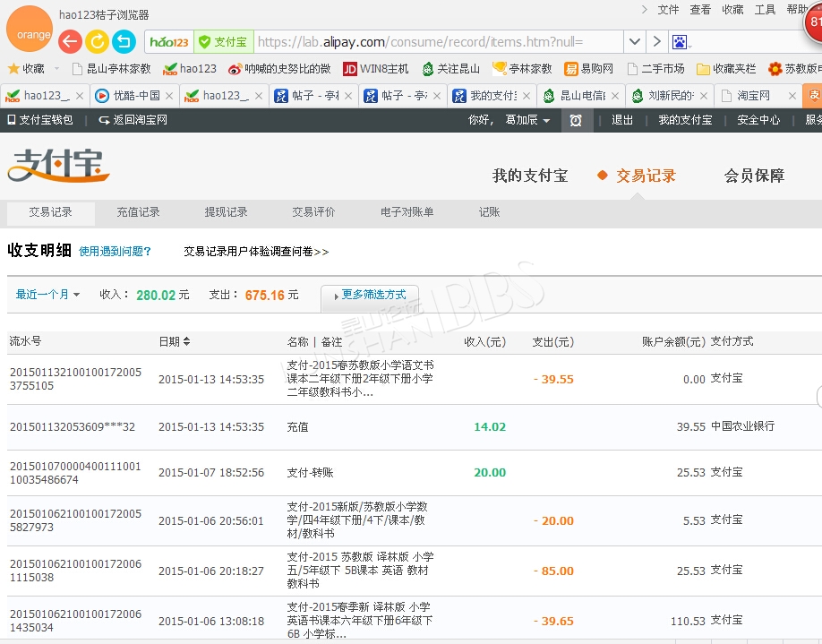
Task: Open the alarm clock icon in Alipay header
Action: click(x=576, y=120)
